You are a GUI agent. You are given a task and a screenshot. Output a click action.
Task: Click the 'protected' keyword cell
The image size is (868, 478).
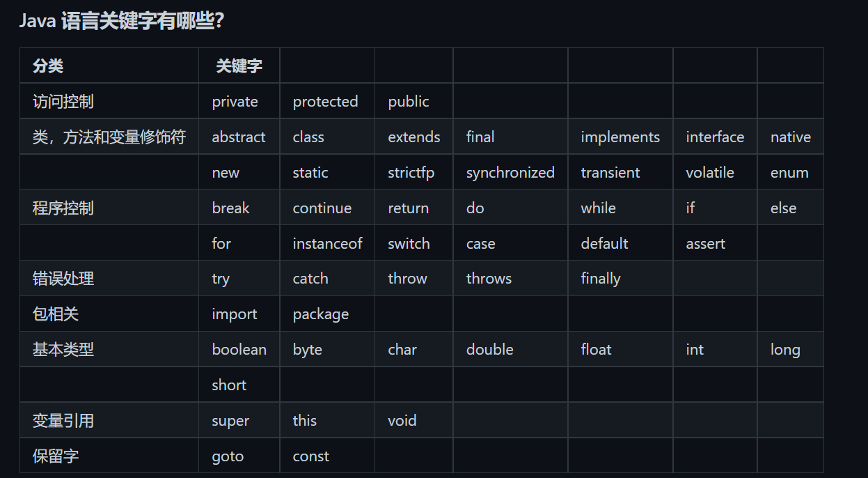click(x=325, y=102)
